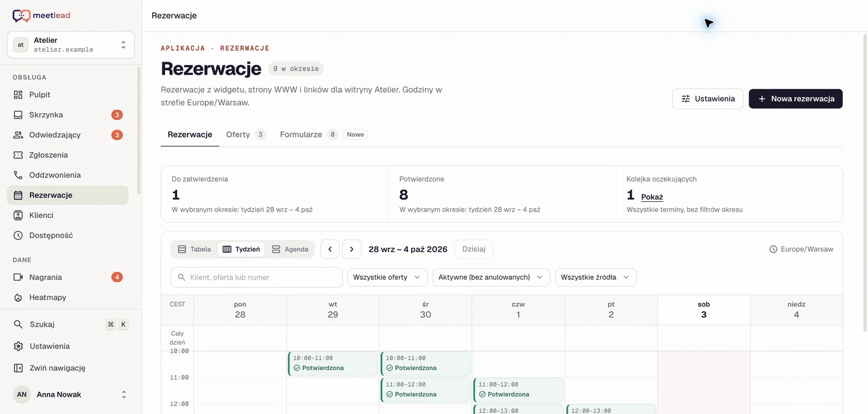868x414 pixels.
Task: Switch calendar to Agenda view
Action: [x=290, y=249]
